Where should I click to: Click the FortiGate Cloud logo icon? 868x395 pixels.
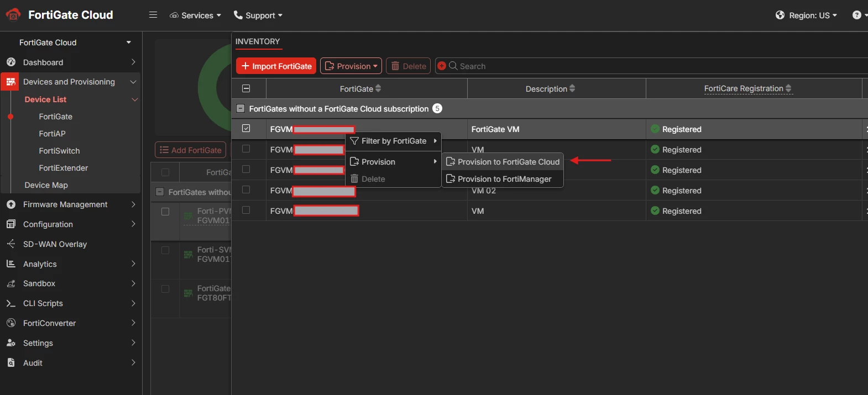(13, 15)
